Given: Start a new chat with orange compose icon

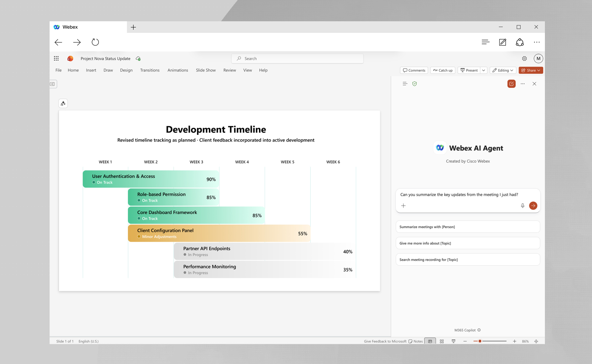Looking at the screenshot, I should 511,84.
